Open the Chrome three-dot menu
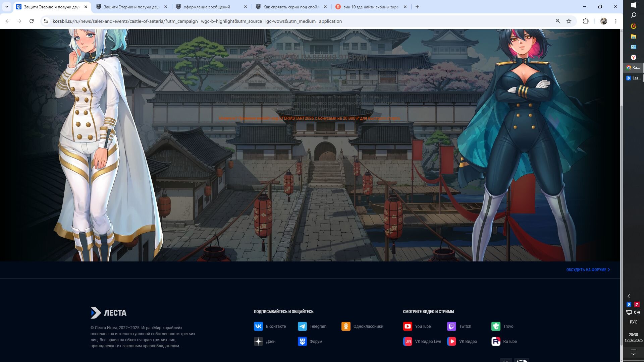This screenshot has width=644, height=362. [616, 21]
